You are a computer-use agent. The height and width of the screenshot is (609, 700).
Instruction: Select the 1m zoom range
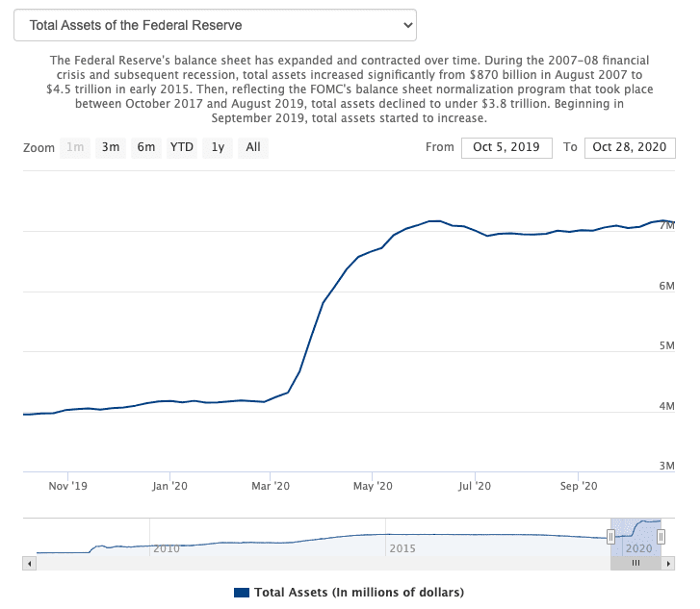(75, 147)
